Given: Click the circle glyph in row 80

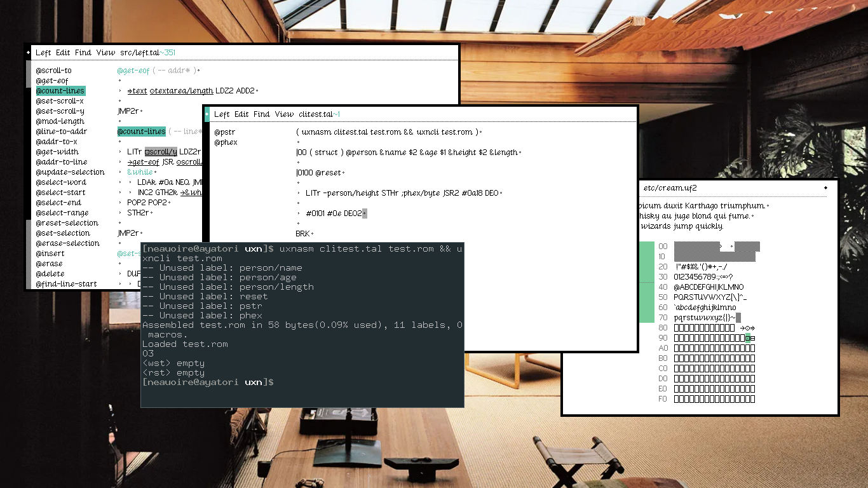Looking at the screenshot, I should [748, 328].
